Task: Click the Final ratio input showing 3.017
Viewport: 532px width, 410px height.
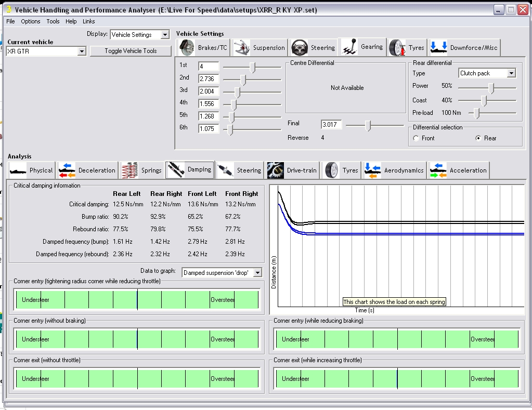Action: point(331,125)
